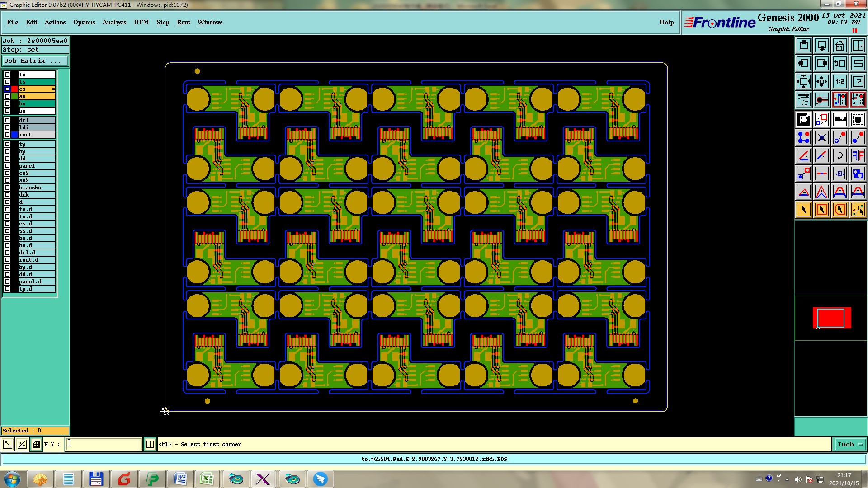Click the Home view icon
The width and height of the screenshot is (868, 488).
tap(840, 45)
